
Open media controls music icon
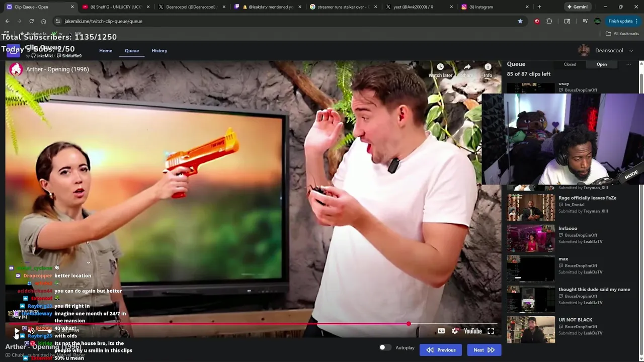click(585, 21)
